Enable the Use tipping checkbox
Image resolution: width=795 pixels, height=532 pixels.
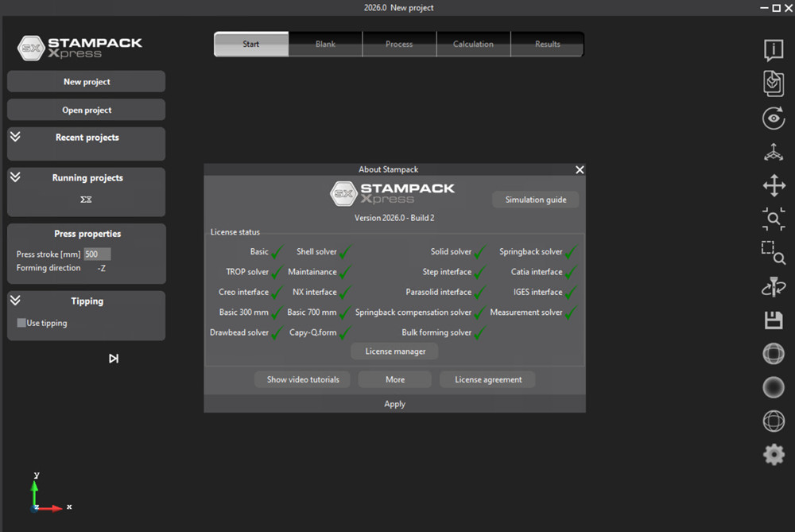pos(21,323)
